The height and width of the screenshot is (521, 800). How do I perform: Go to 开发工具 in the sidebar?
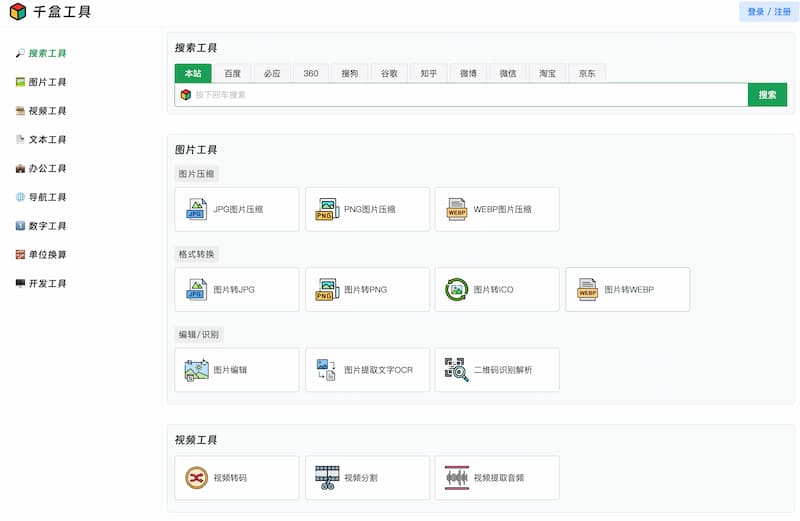click(x=47, y=284)
